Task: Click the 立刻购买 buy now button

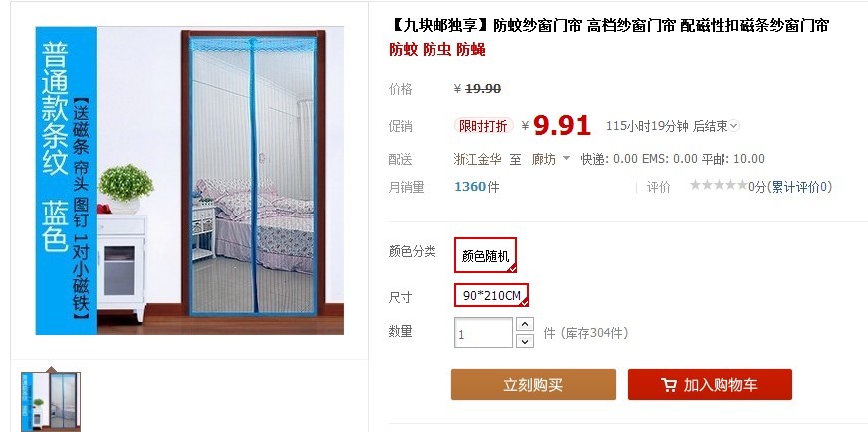Action: point(533,385)
